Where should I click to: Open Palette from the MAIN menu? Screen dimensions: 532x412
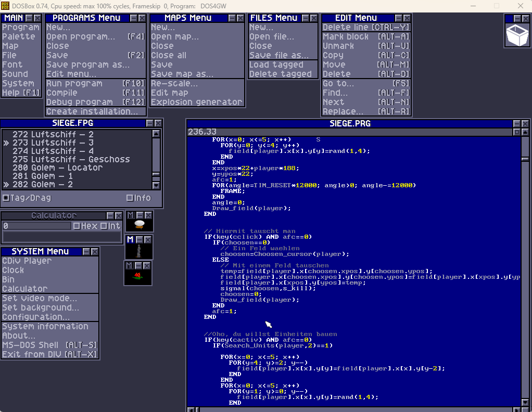tap(21, 36)
